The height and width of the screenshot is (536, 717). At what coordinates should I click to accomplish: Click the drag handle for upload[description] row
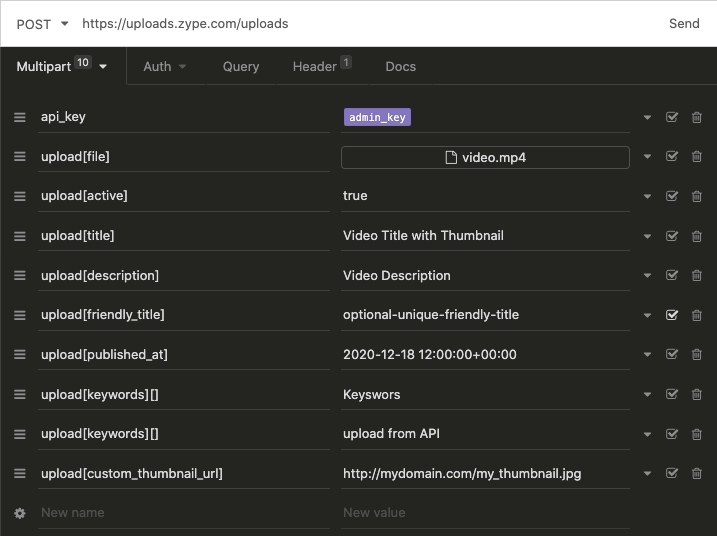point(20,275)
